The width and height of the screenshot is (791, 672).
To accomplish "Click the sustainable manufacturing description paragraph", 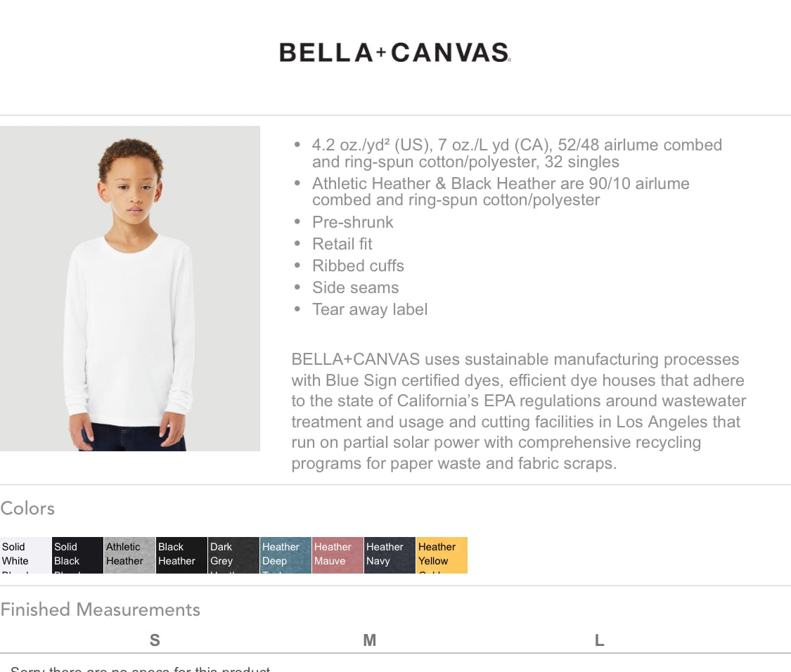I will (519, 411).
